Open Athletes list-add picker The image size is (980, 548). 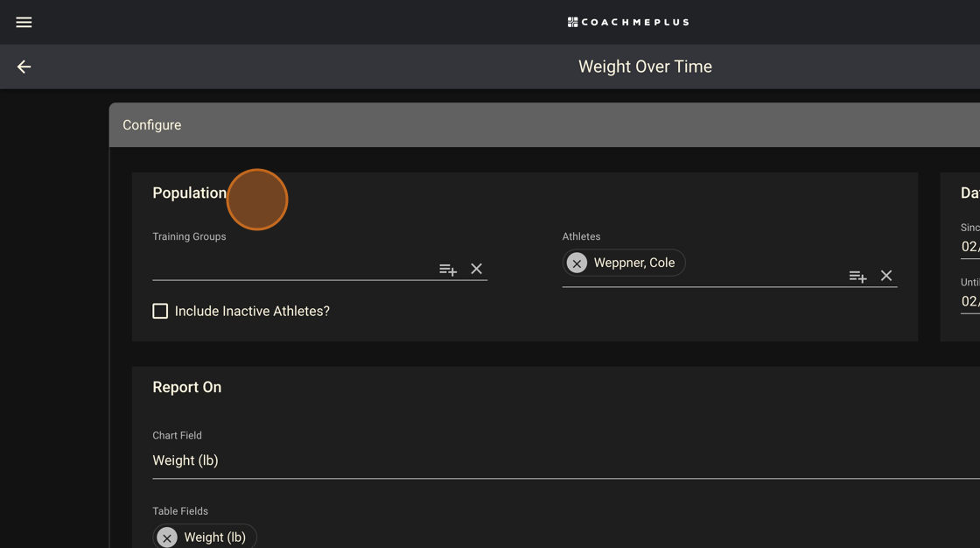point(857,276)
